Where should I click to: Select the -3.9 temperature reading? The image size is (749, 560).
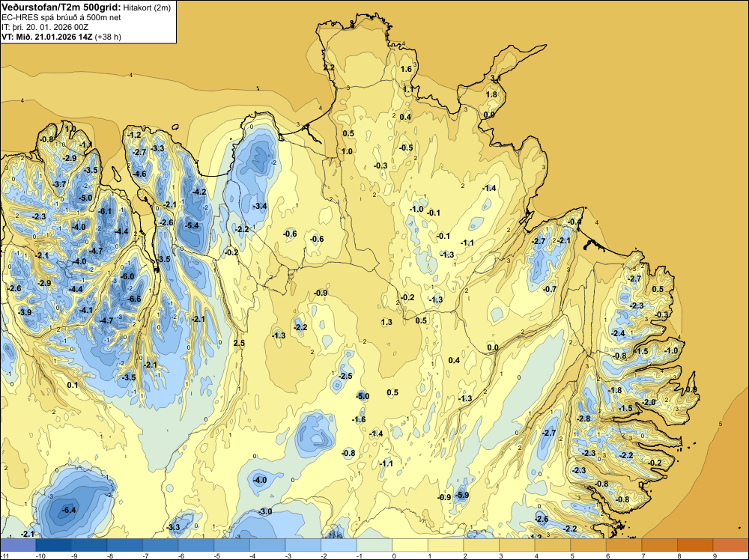pyautogui.click(x=25, y=312)
